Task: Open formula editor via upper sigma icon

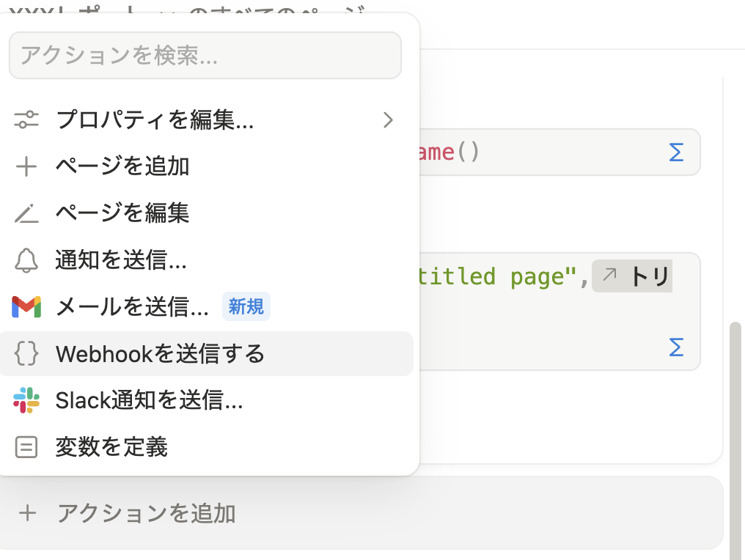Action: 676,152
